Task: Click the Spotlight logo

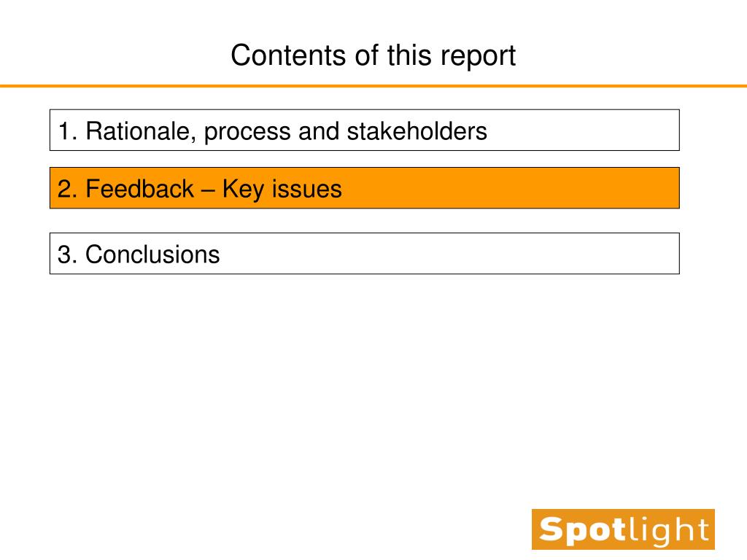Action: click(x=623, y=529)
